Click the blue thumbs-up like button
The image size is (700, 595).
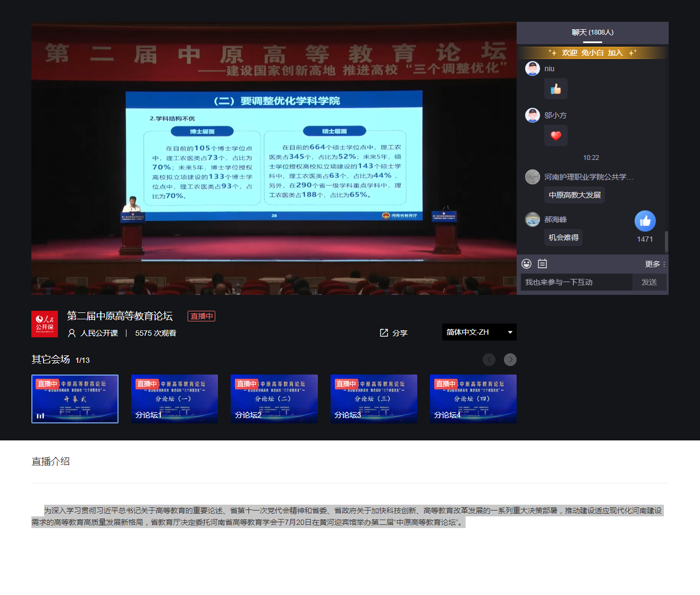pos(645,221)
